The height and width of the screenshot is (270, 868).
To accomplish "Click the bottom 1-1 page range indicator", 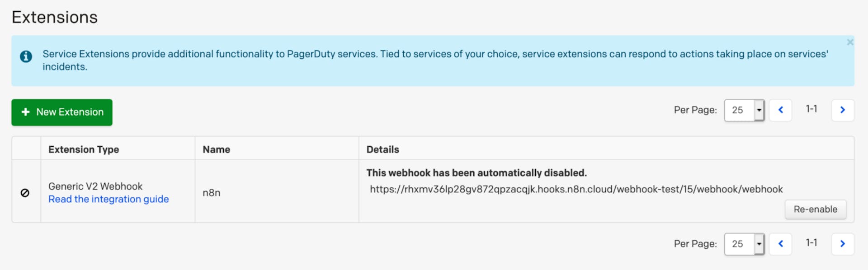I will point(811,243).
